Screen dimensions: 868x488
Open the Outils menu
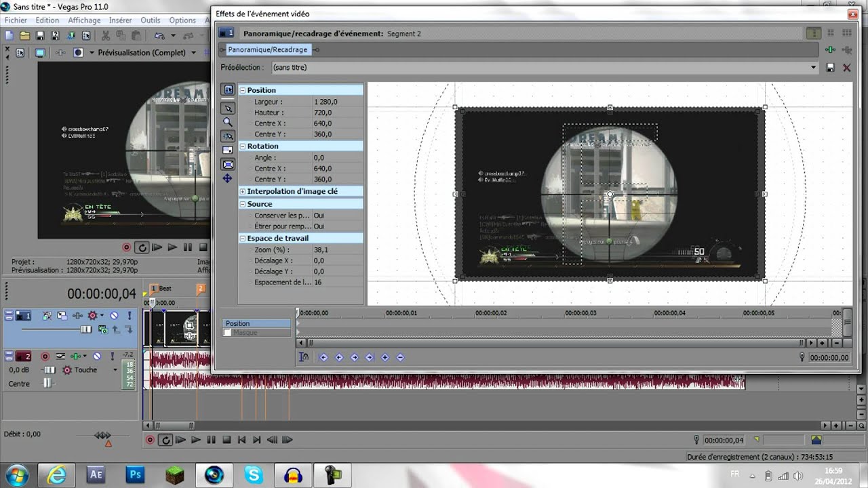(x=151, y=20)
